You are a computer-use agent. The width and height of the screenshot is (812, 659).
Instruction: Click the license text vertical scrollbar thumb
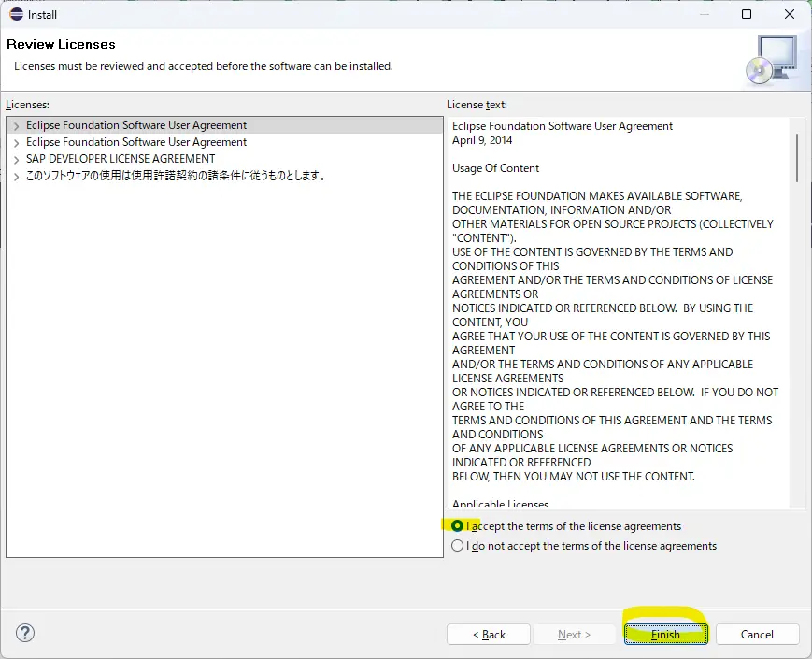[797, 157]
